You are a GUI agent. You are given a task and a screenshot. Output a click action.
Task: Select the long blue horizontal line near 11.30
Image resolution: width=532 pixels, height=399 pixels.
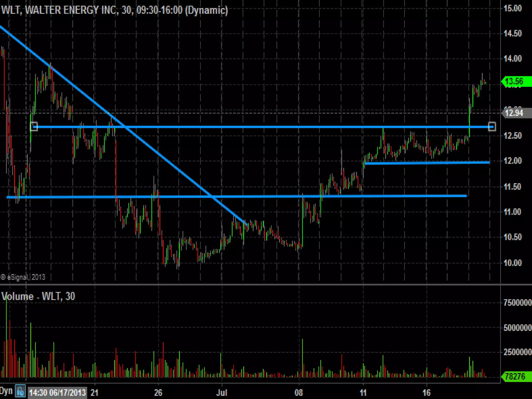pos(236,197)
